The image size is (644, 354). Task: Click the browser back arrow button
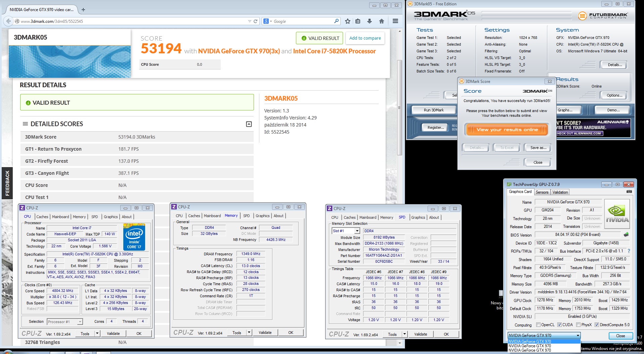pyautogui.click(x=8, y=21)
